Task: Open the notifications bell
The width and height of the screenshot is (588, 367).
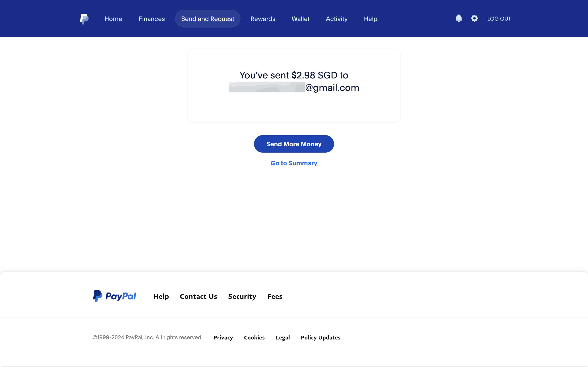Action: tap(458, 18)
